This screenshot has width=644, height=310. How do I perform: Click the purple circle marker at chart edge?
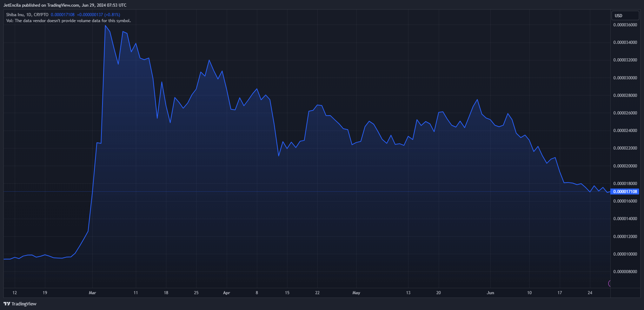[x=610, y=283]
